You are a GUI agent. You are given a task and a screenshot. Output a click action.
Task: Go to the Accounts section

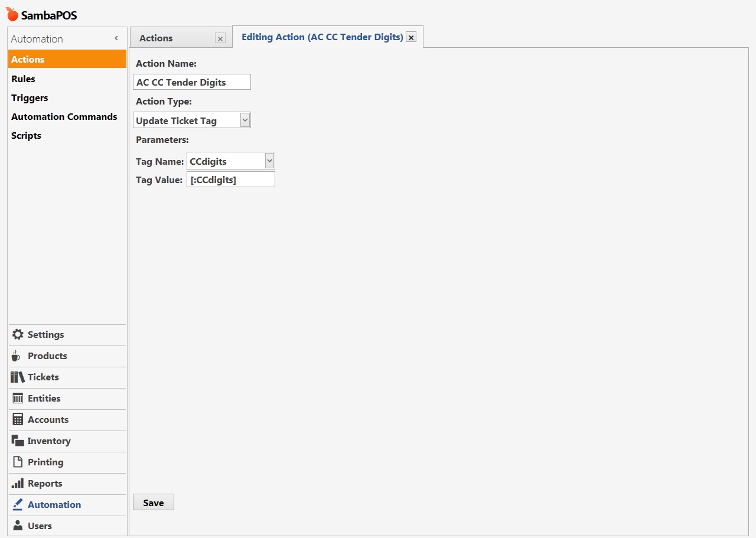pos(67,419)
